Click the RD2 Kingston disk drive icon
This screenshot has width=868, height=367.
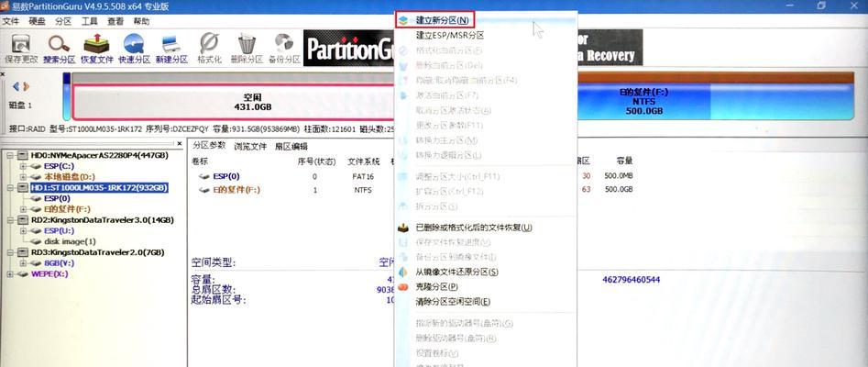click(x=23, y=220)
